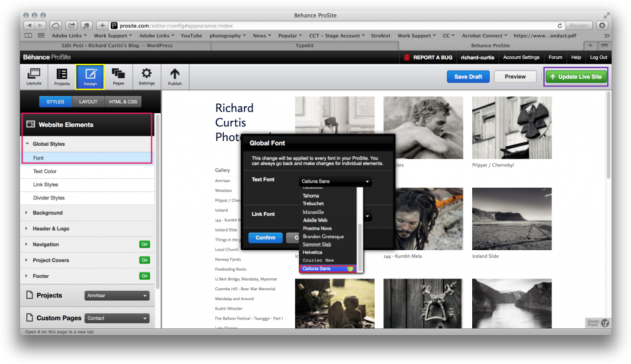Click the Safari downloads icon

tap(602, 26)
